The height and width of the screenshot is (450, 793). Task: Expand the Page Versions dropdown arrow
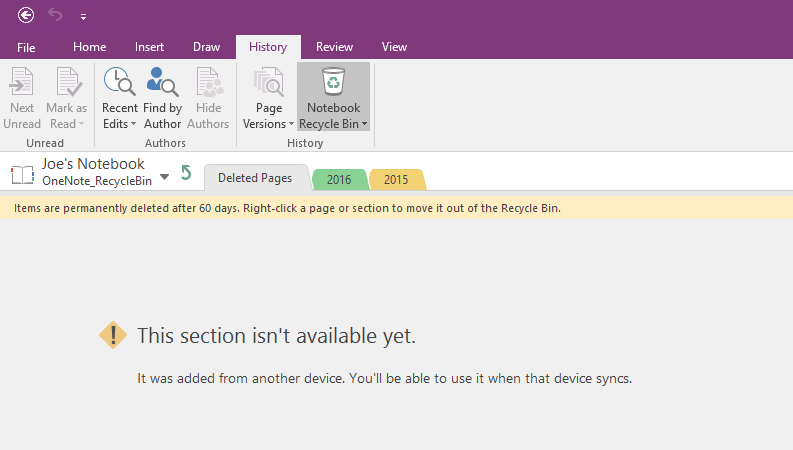[x=291, y=124]
